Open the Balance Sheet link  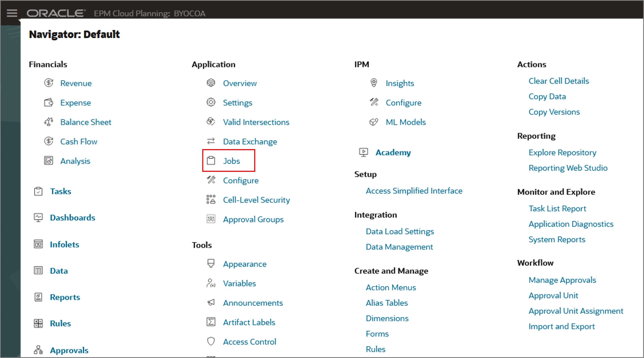coord(86,122)
